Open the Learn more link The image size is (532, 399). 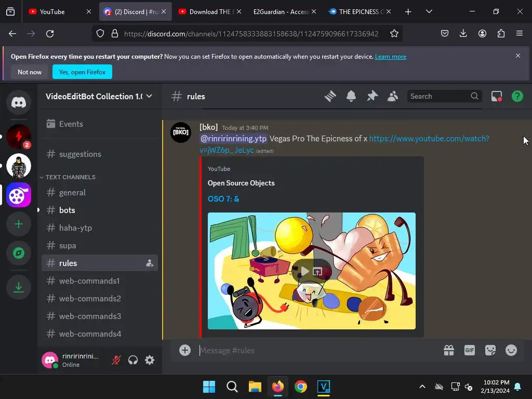coord(391,57)
